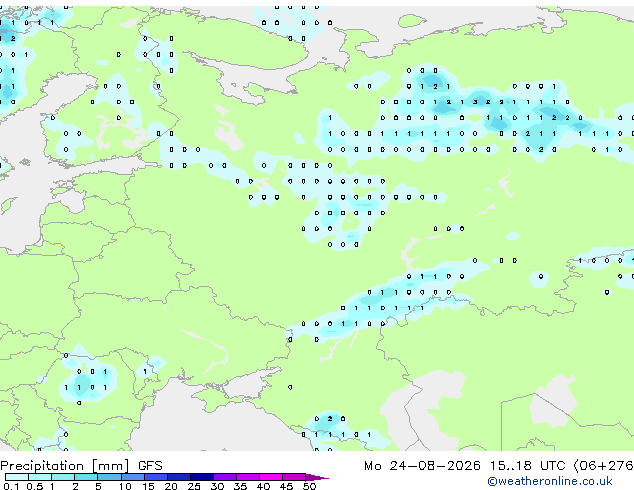
Task: Click the '15' legend scale label
Action: pos(148,486)
